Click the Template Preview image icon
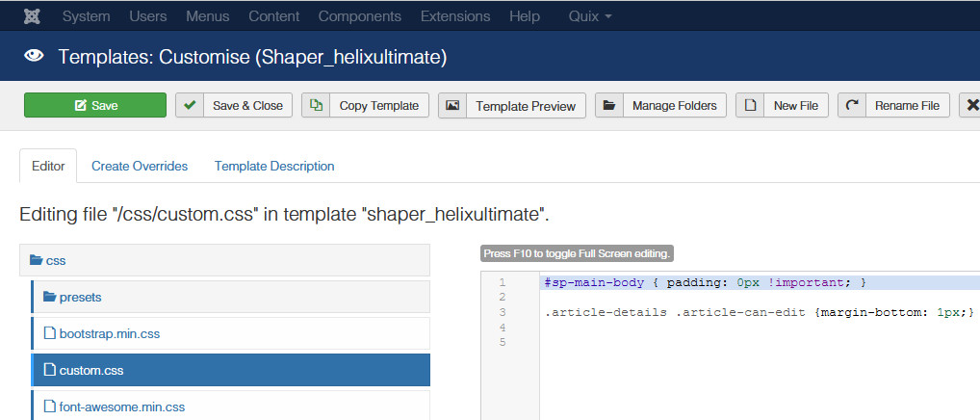980x420 pixels. [452, 106]
